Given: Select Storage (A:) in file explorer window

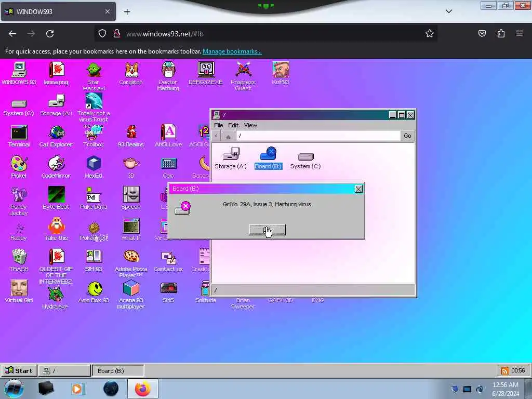Looking at the screenshot, I should pyautogui.click(x=231, y=158).
